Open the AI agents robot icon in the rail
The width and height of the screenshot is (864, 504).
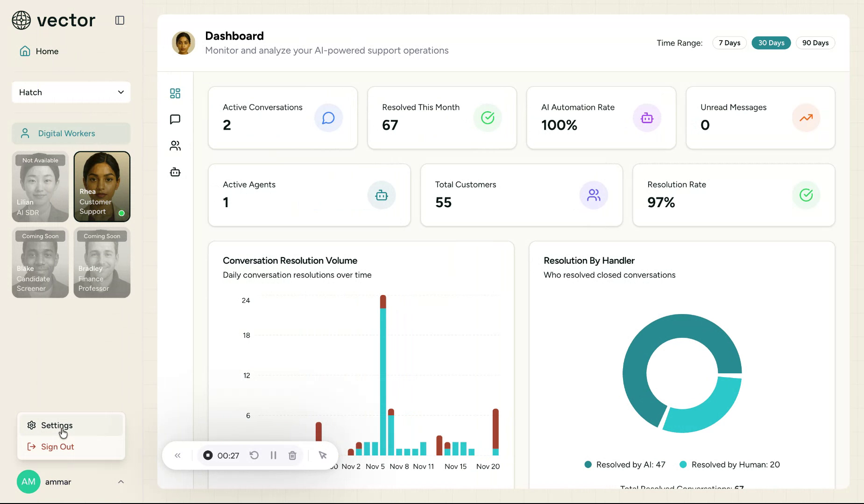click(x=175, y=172)
